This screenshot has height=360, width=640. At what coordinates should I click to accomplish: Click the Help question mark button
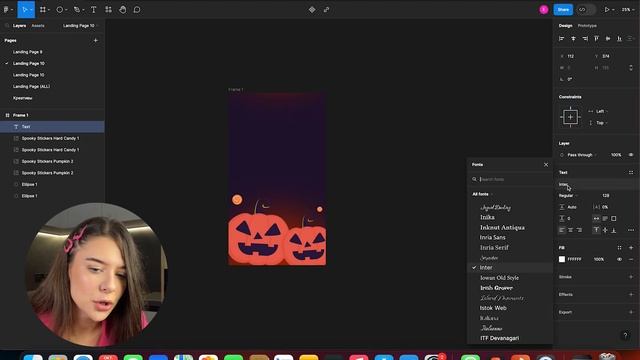(x=625, y=336)
